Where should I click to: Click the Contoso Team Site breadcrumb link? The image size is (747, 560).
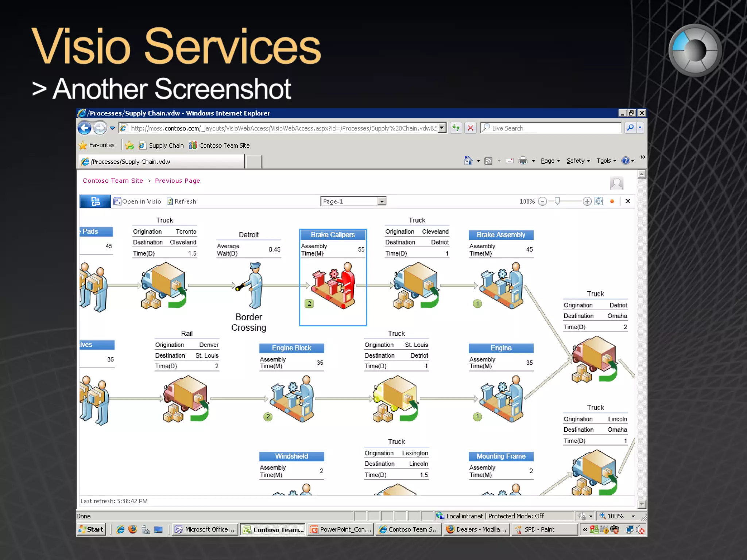pyautogui.click(x=113, y=181)
